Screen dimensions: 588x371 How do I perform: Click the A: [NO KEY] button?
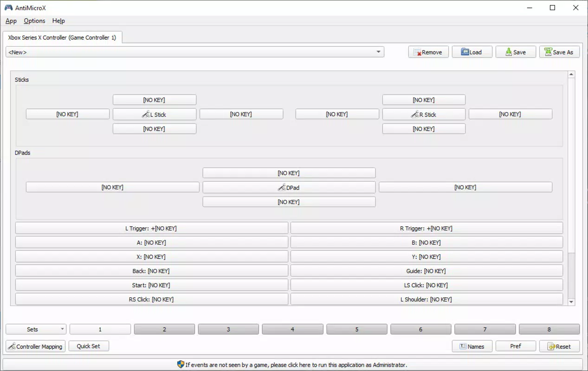coord(152,243)
